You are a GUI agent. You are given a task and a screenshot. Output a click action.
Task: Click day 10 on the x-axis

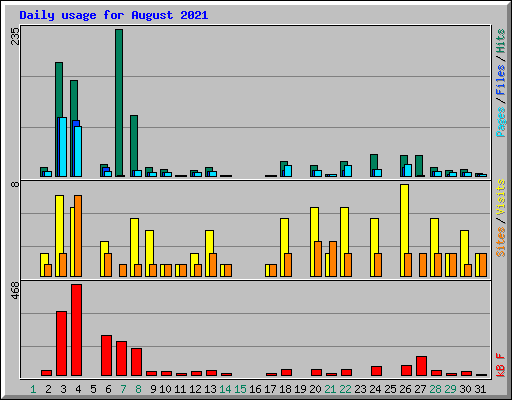pos(165,389)
